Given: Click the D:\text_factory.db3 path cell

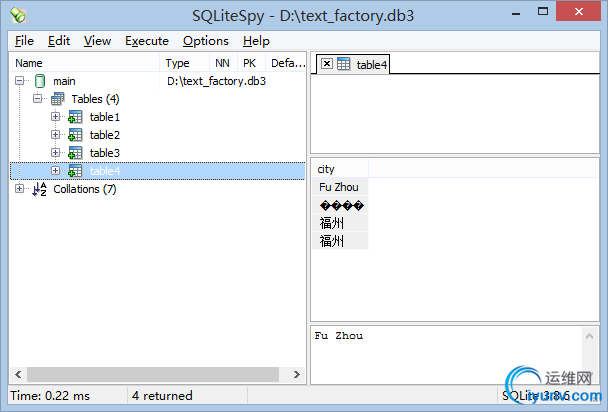Looking at the screenshot, I should tap(216, 81).
